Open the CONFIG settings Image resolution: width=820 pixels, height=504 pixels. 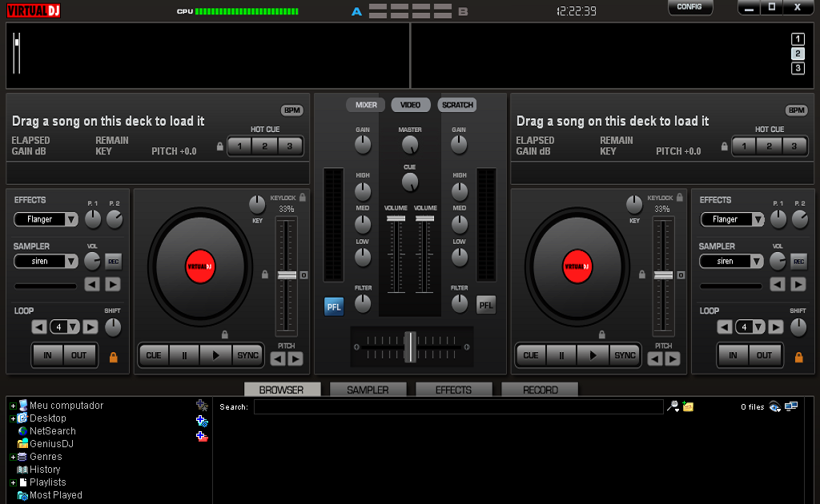click(x=689, y=6)
